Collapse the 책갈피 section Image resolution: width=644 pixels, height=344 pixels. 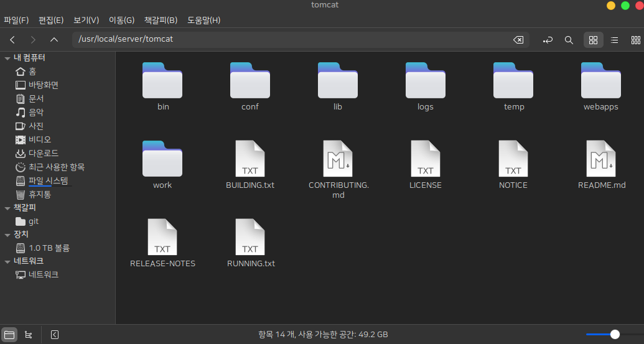[7, 208]
